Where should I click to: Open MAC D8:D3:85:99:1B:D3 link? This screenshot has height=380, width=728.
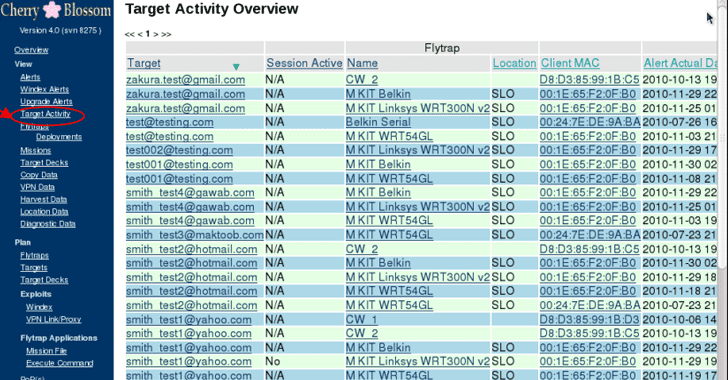(x=589, y=320)
